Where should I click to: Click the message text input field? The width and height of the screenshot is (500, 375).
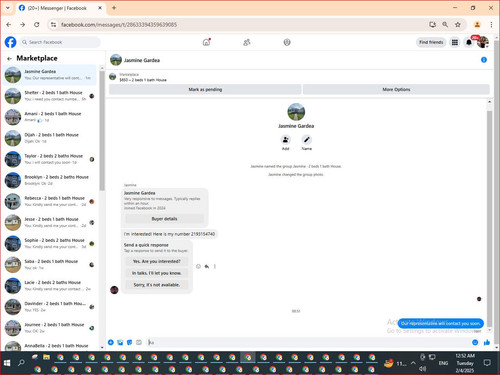(x=308, y=342)
